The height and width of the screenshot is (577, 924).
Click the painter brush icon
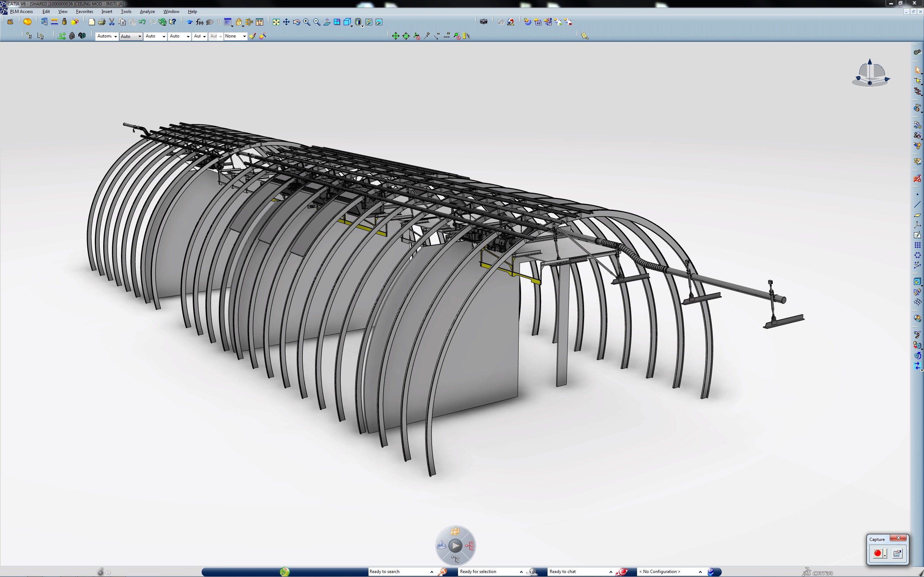(x=252, y=36)
